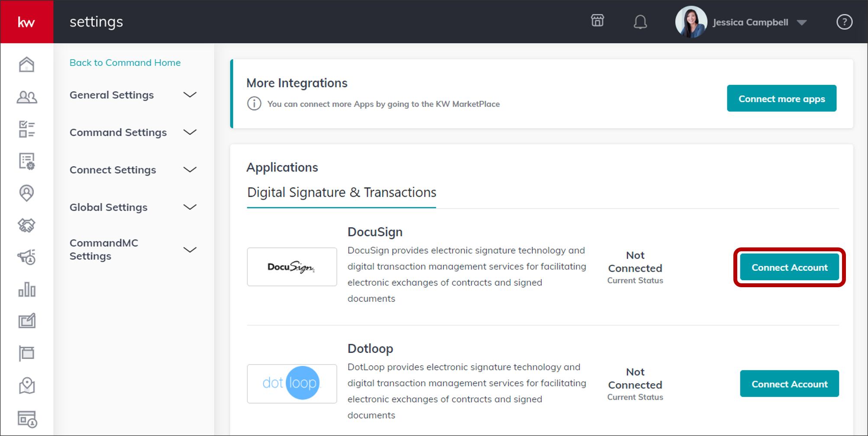868x436 pixels.
Task: Click the KW logo in the top corner
Action: click(x=26, y=22)
